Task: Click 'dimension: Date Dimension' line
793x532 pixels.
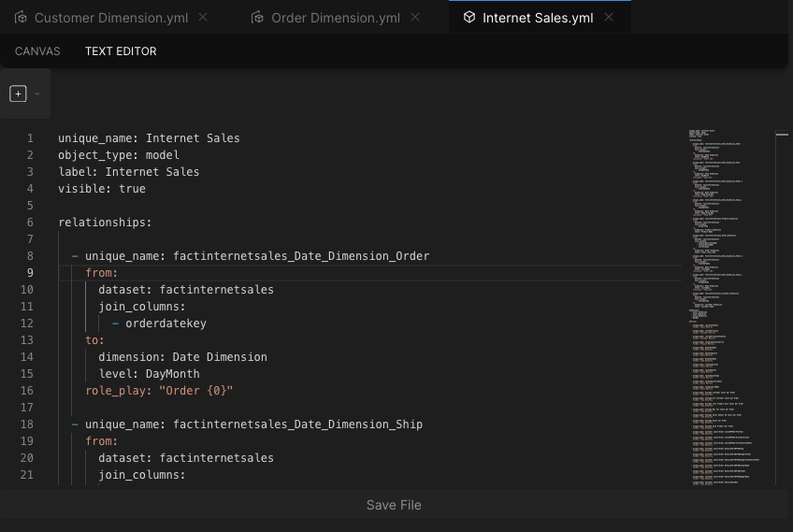Action: [x=182, y=356]
